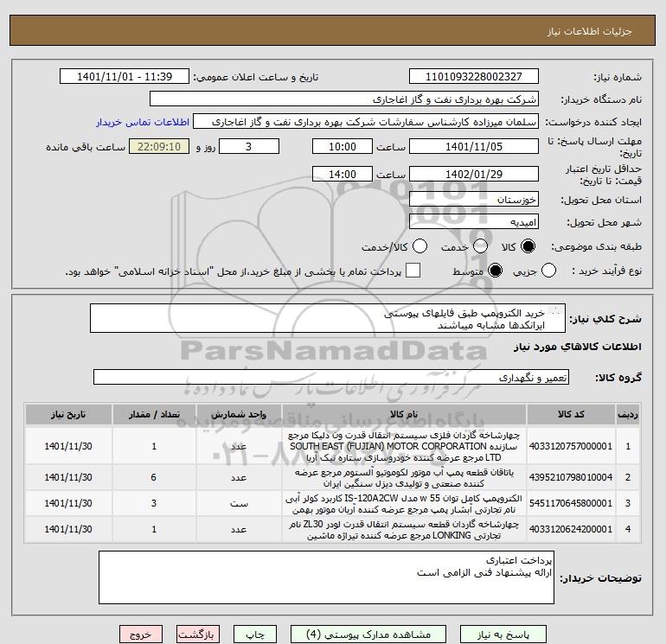Image resolution: width=666 pixels, height=644 pixels.
Task: Select the کالا/خدمت radio button
Action: 420,246
